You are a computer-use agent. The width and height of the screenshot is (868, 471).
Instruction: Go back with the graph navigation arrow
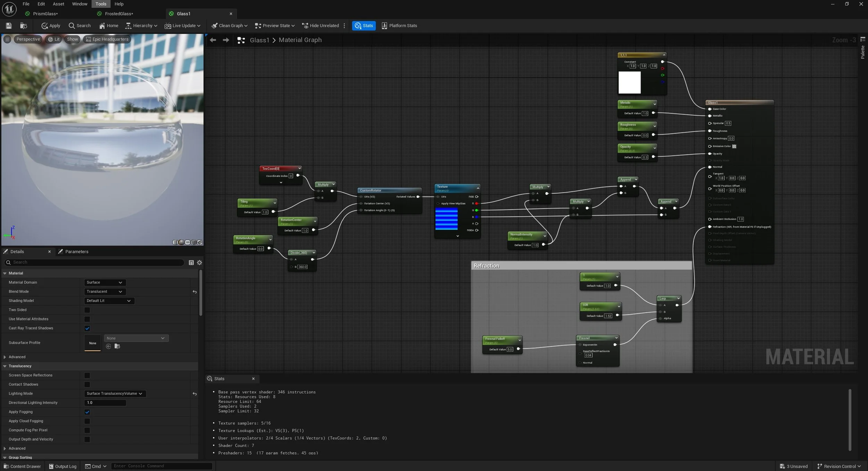213,40
